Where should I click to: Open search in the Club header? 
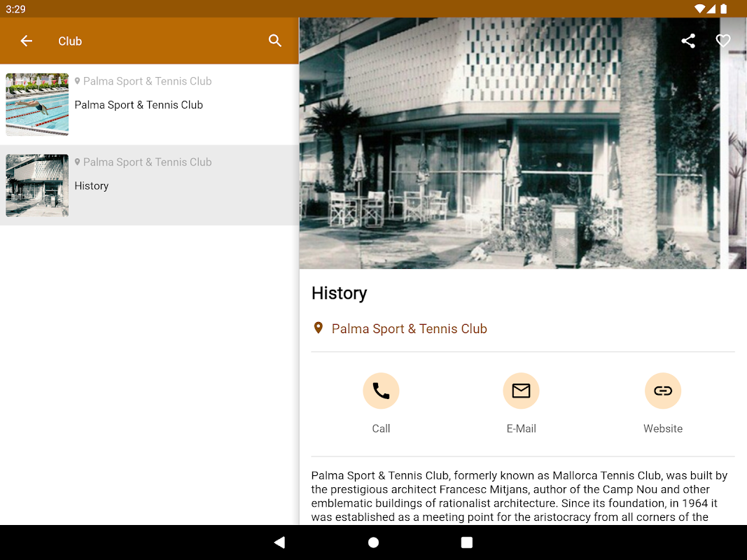[275, 41]
